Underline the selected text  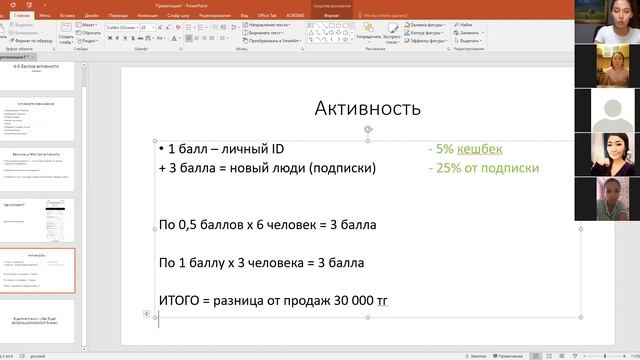tap(125, 38)
